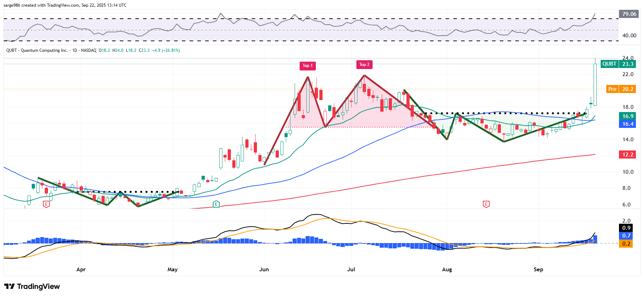The image size is (644, 297).
Task: Click the red earnings marker in mid-August
Action: click(486, 204)
